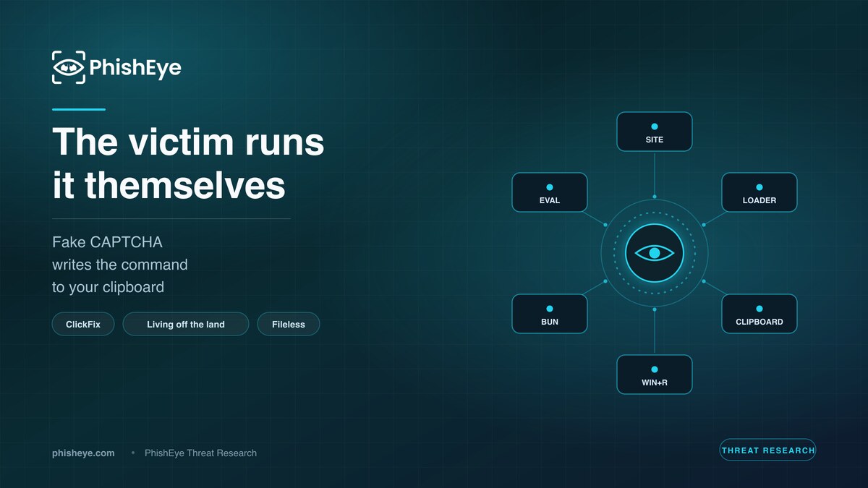868x488 pixels.
Task: Click the PhishEye Threat Research footer text
Action: (200, 453)
